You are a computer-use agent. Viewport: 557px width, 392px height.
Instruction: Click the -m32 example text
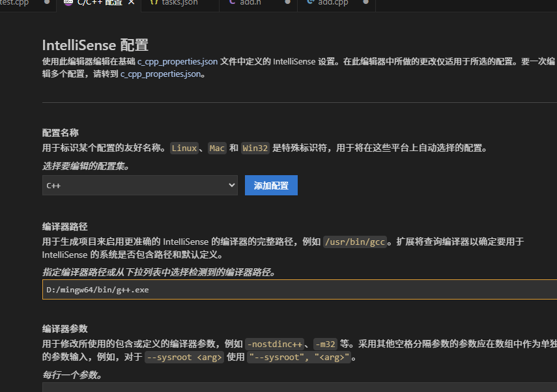click(325, 344)
